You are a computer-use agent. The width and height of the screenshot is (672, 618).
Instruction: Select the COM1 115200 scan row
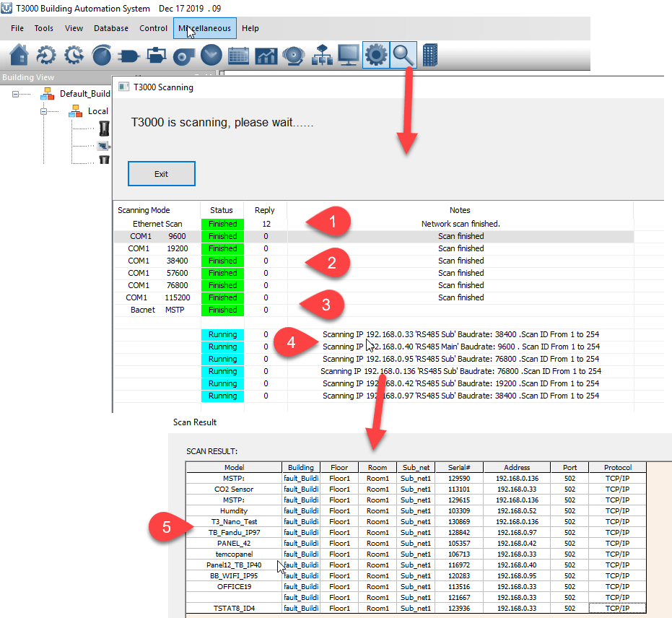coord(374,297)
